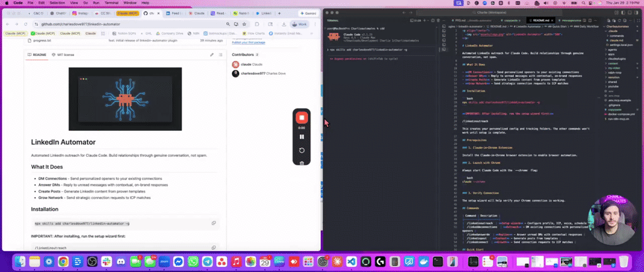Viewport: 644px width, 272px height.
Task: Click the Chrome back arrow
Action: (x=8, y=25)
